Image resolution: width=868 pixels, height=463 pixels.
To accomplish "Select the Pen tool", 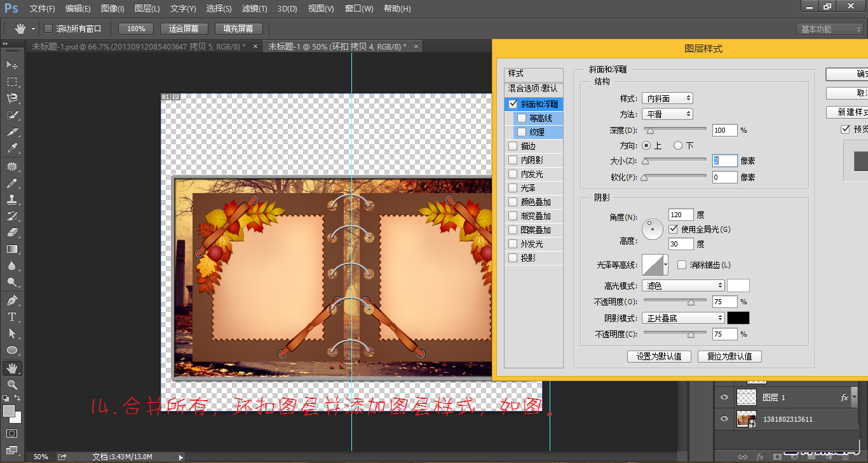I will click(12, 300).
